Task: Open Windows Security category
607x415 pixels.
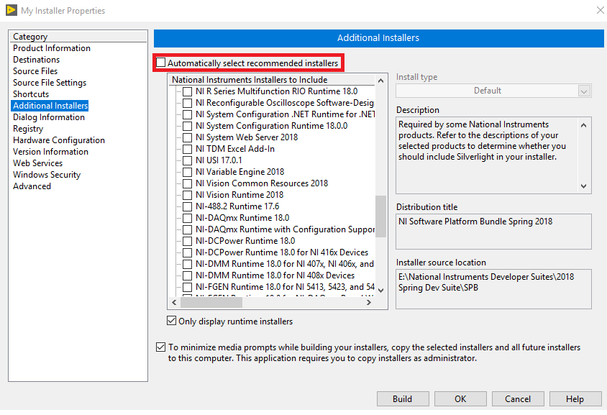Action: (x=47, y=175)
